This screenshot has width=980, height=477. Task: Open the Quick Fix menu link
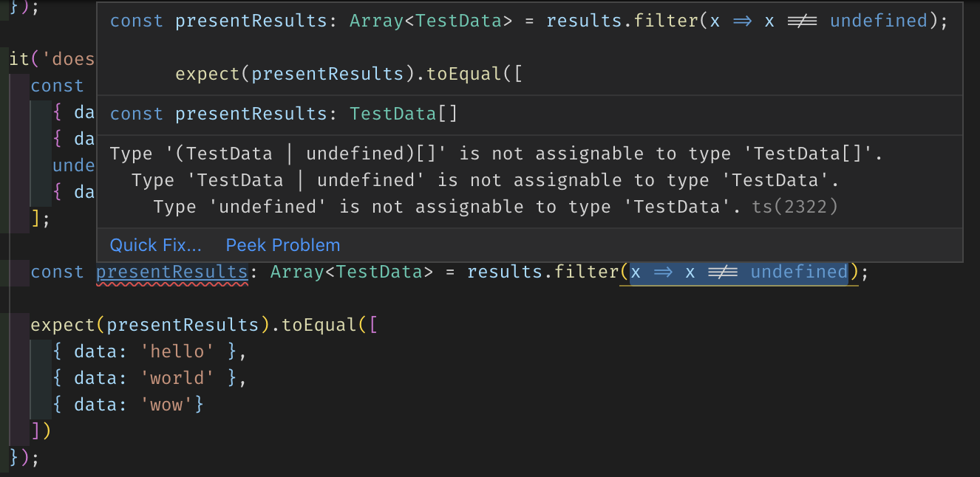[155, 245]
